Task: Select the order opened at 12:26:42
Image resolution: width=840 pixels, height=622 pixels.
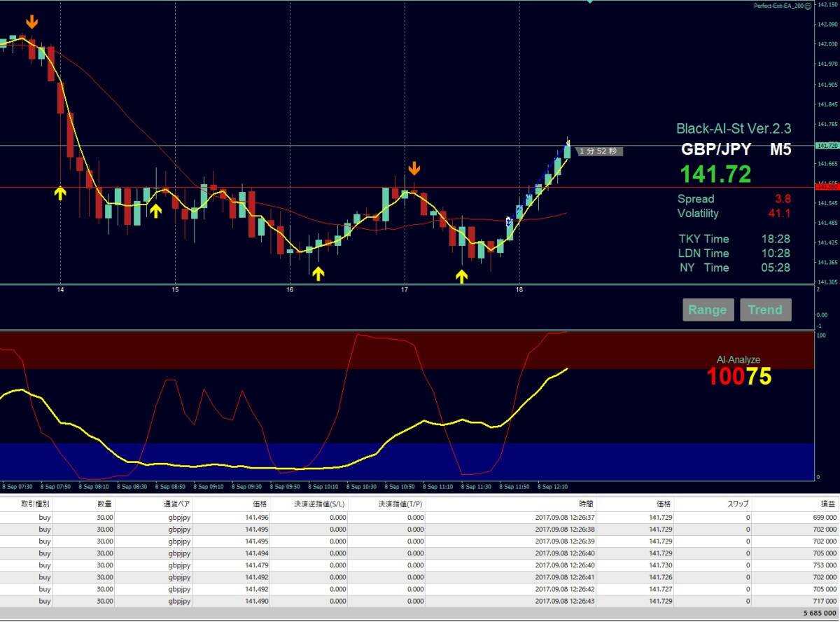Action: tap(420, 589)
